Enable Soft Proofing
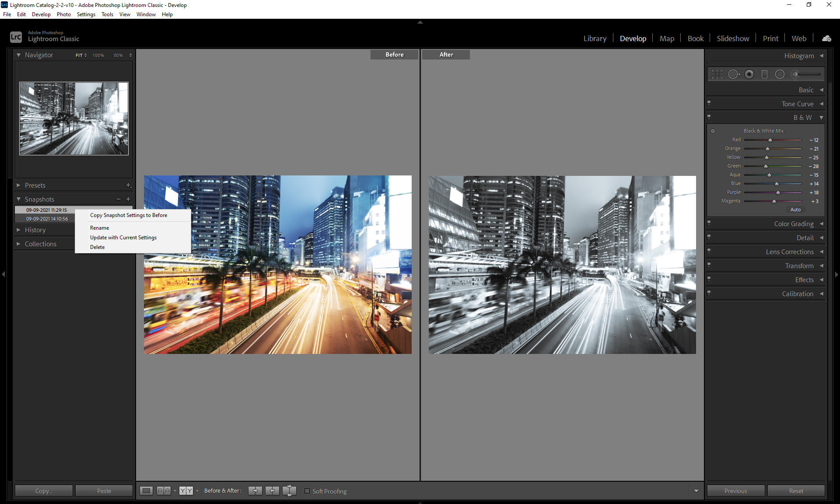The image size is (840, 504). point(308,491)
